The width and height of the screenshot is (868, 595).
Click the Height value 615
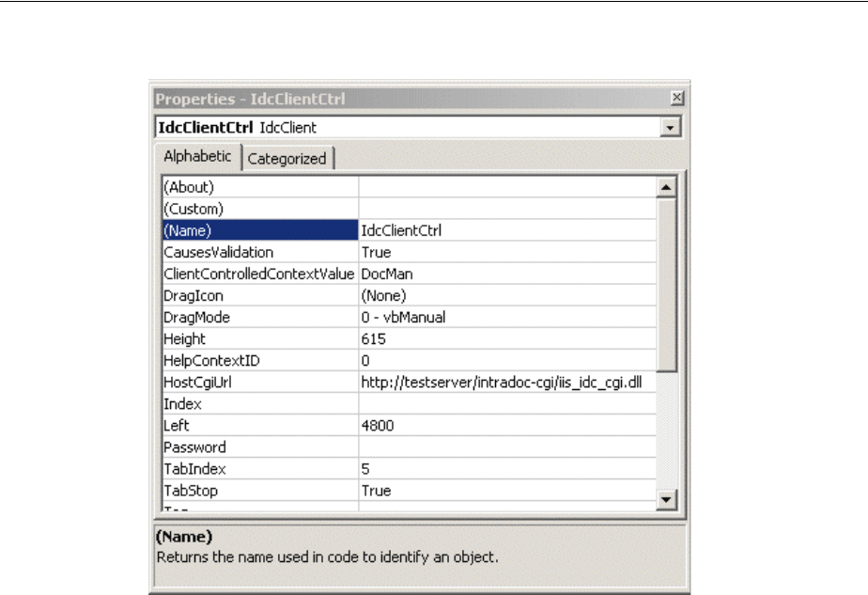[x=507, y=338]
